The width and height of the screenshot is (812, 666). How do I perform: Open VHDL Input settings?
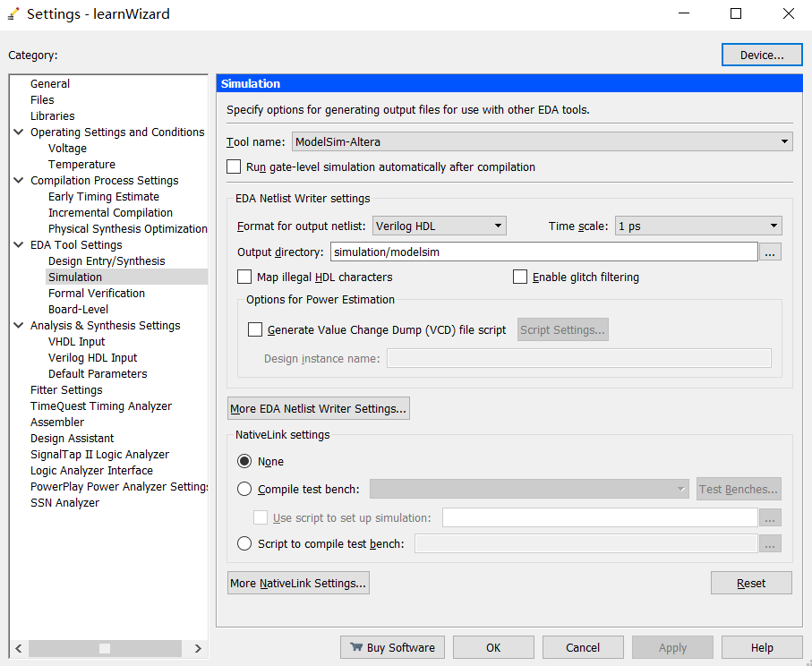76,341
